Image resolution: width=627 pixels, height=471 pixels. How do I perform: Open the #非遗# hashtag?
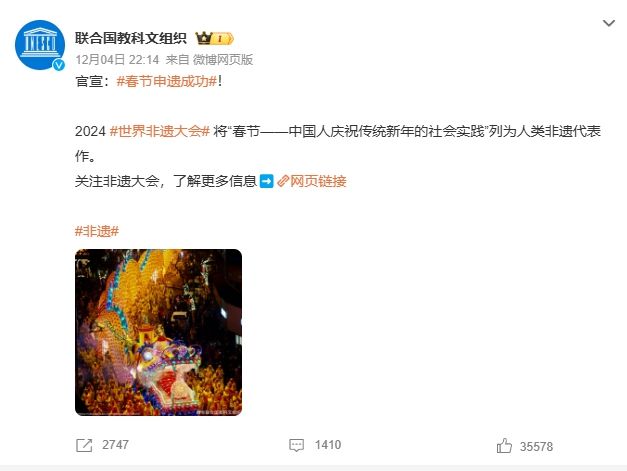click(x=97, y=231)
